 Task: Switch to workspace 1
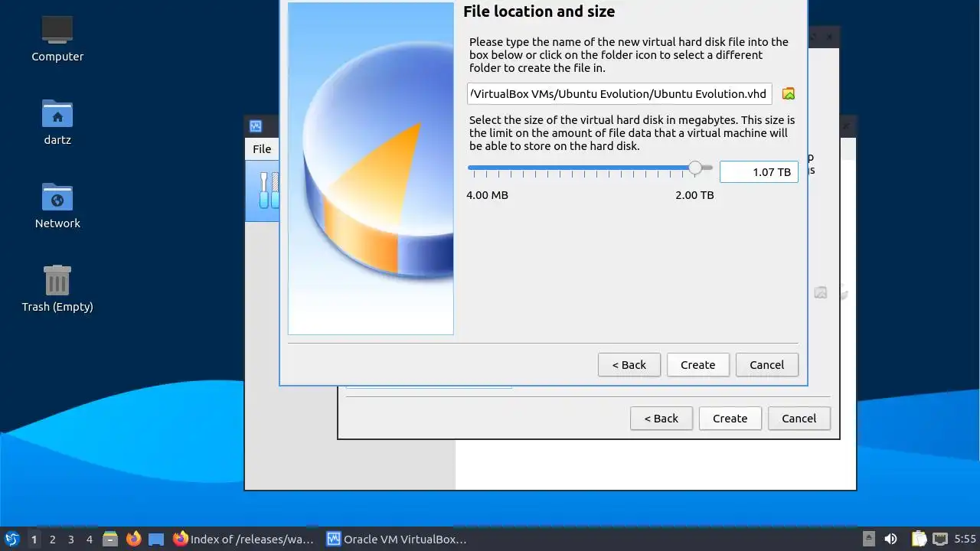(34, 540)
